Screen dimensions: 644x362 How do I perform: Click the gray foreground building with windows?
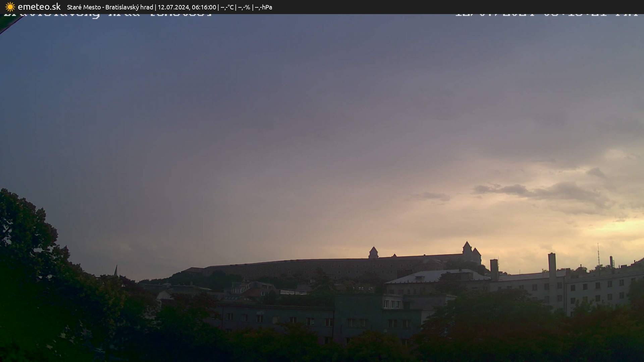[302, 318]
